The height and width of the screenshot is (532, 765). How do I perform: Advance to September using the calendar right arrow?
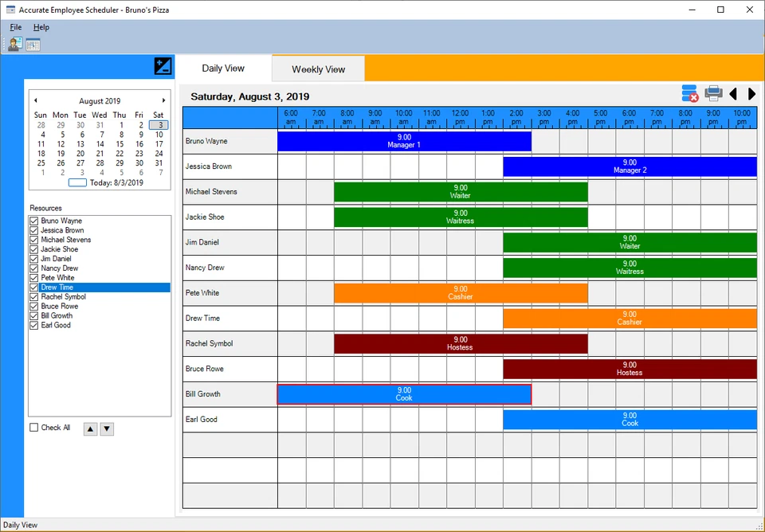click(164, 100)
